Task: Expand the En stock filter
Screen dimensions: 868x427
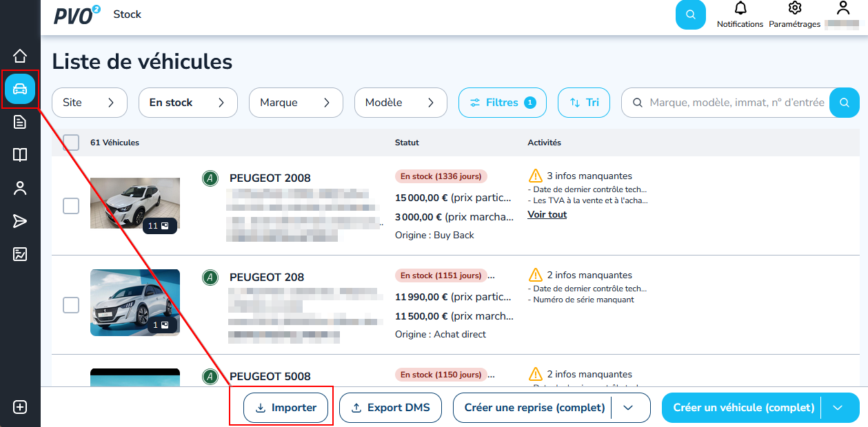Action: click(188, 103)
